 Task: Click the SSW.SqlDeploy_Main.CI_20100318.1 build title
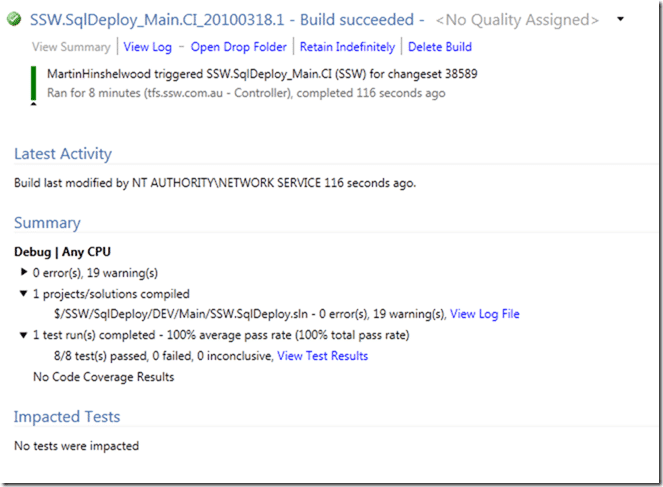click(x=157, y=20)
